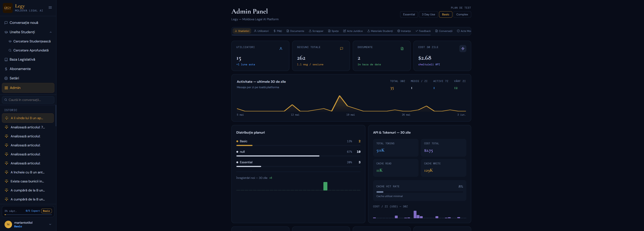This screenshot has height=231, width=644.
Task: Switch to the Utilizatori tab
Action: (261, 31)
